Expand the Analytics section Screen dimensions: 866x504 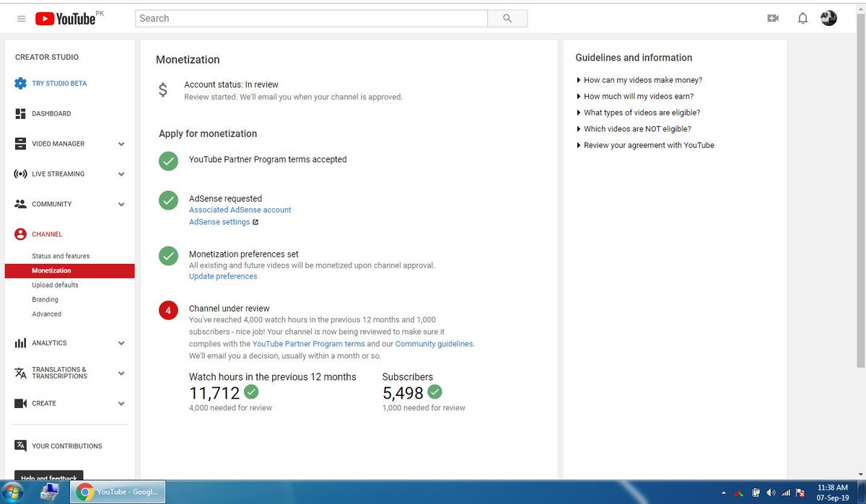(x=121, y=343)
